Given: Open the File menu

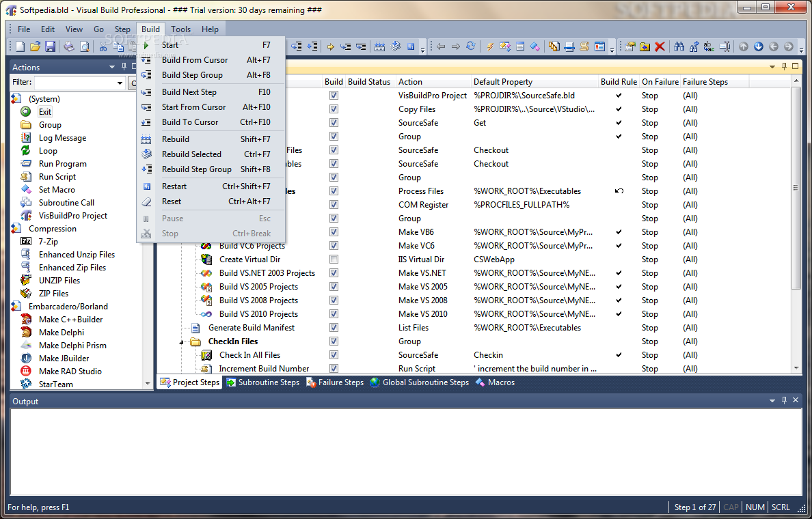Looking at the screenshot, I should pyautogui.click(x=24, y=29).
